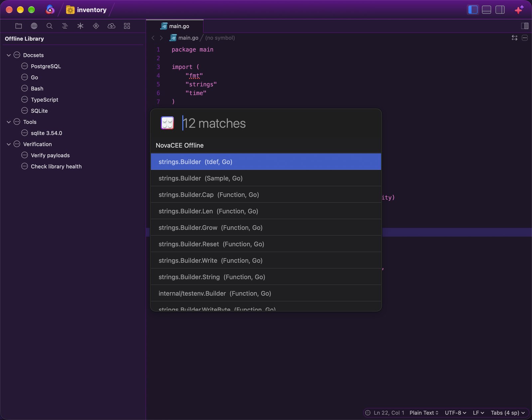Open the Symbols list sidebar icon

point(65,26)
